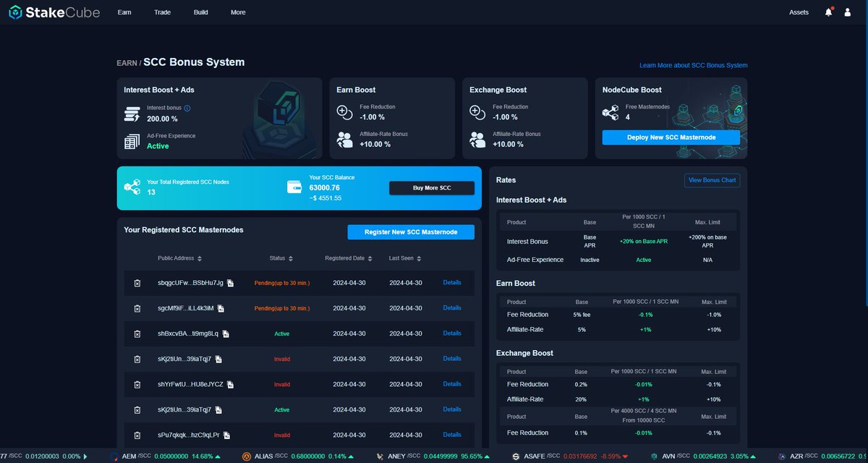
Task: Open the More menu
Action: click(x=238, y=12)
